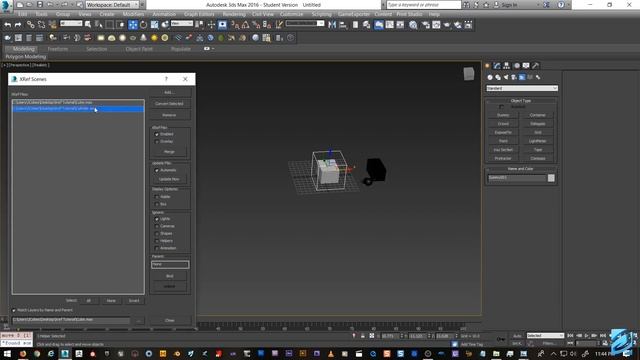
Task: Click the Remove button in XRef Scenes
Action: pos(169,116)
